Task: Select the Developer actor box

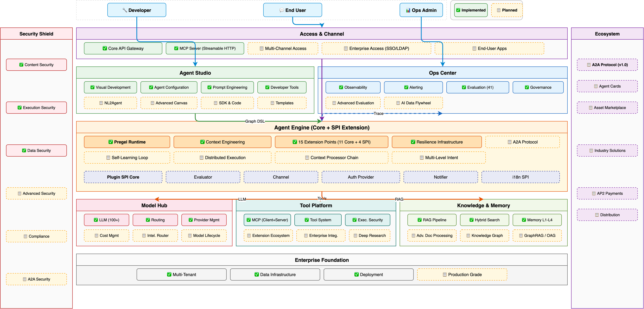Action: click(x=137, y=10)
